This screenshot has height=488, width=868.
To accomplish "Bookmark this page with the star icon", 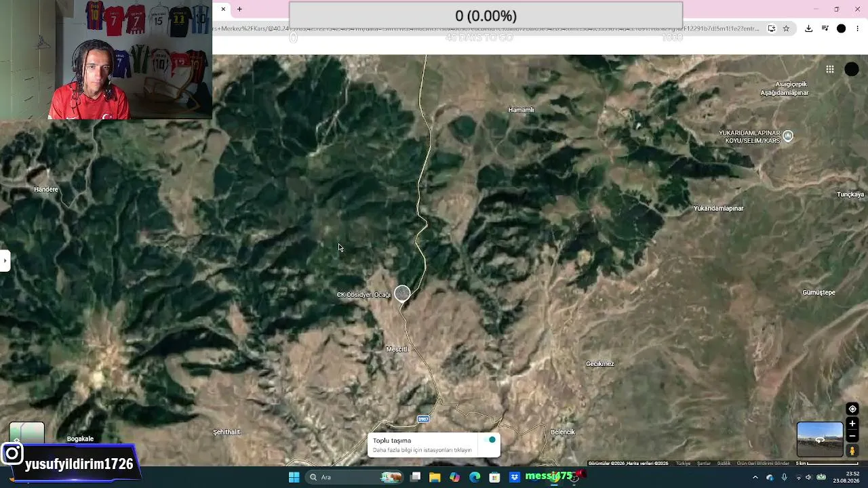I will pyautogui.click(x=786, y=28).
